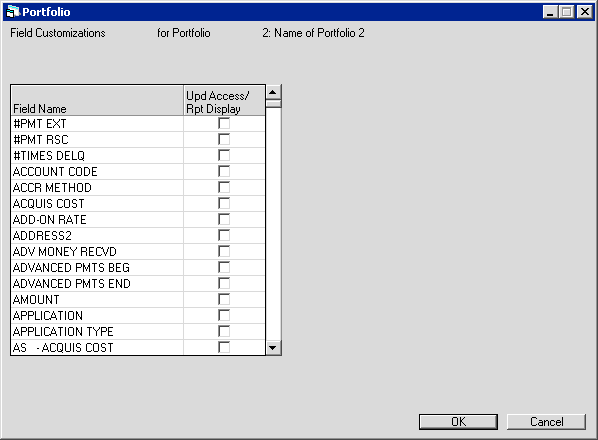Click the scroll down arrow of field list
Screen dimensions: 598x440
point(273,348)
